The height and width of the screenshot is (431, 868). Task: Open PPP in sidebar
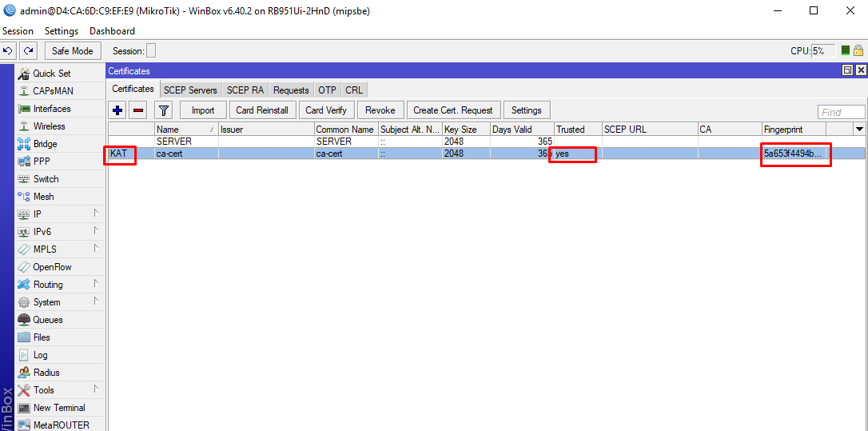tap(42, 162)
